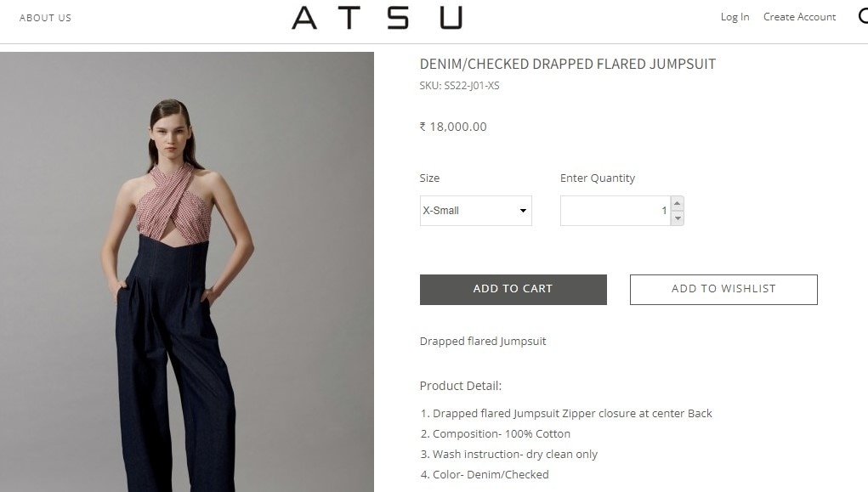This screenshot has height=492, width=868.
Task: Open the Create Account link
Action: [799, 17]
